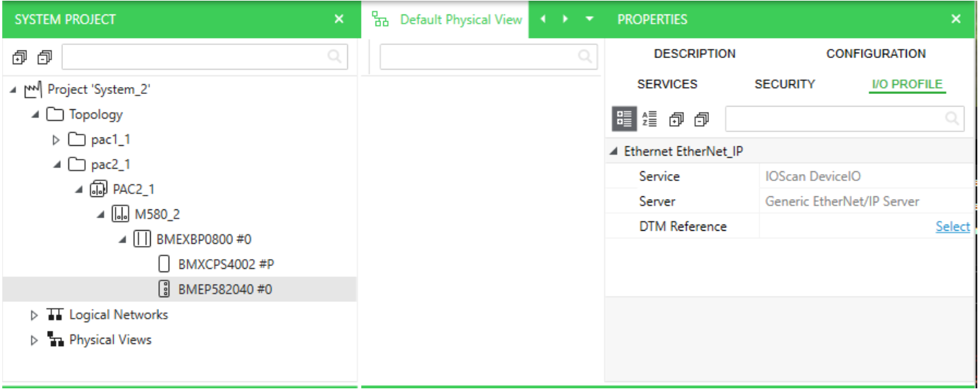980x389 pixels.
Task: Expand the Physical Views node
Action: (x=35, y=340)
